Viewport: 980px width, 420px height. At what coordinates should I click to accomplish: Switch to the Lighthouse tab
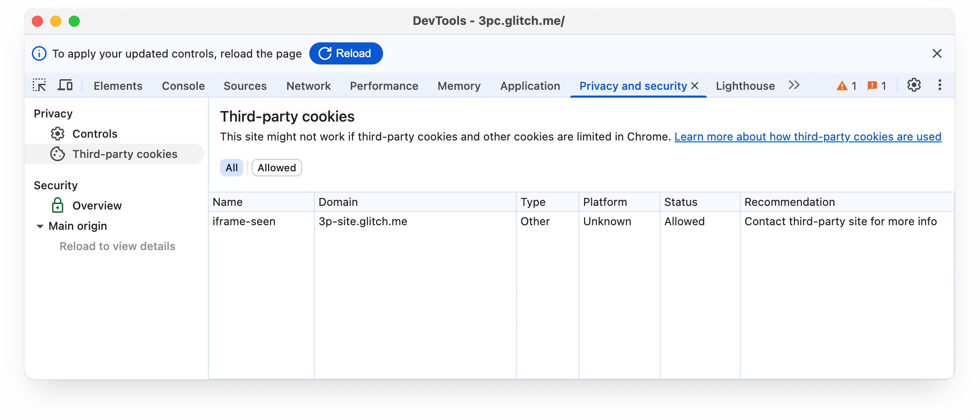744,86
